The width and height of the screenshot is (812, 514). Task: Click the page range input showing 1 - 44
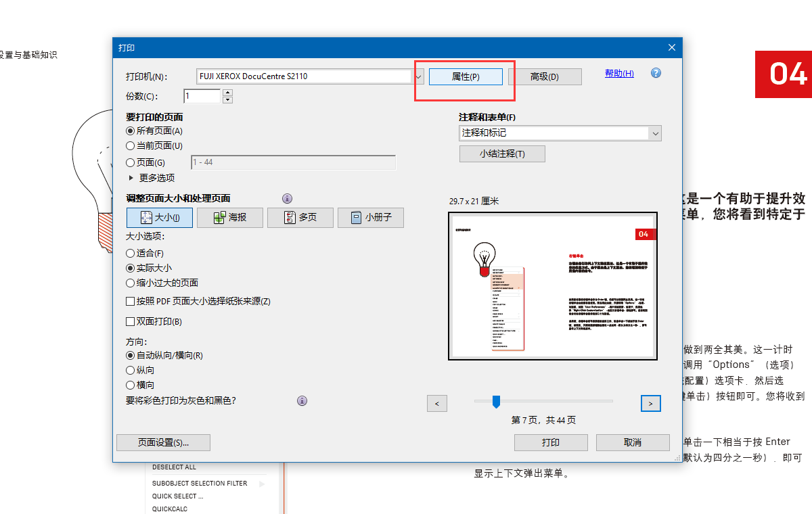tap(293, 162)
